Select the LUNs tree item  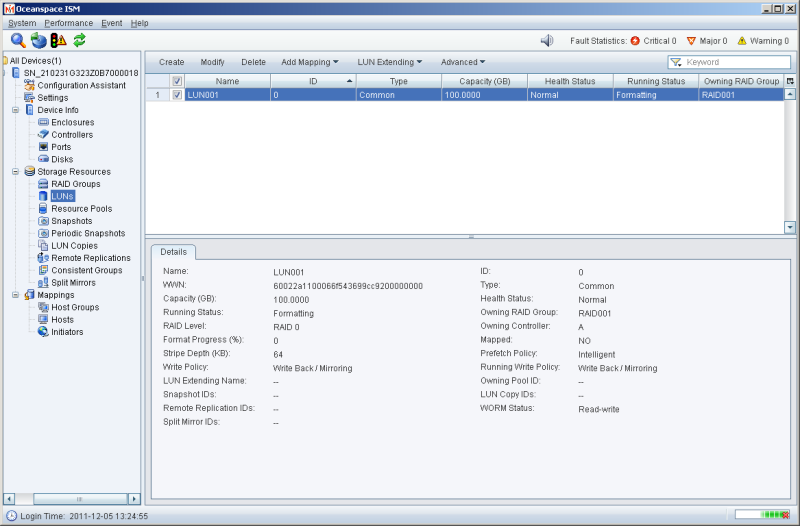point(63,196)
